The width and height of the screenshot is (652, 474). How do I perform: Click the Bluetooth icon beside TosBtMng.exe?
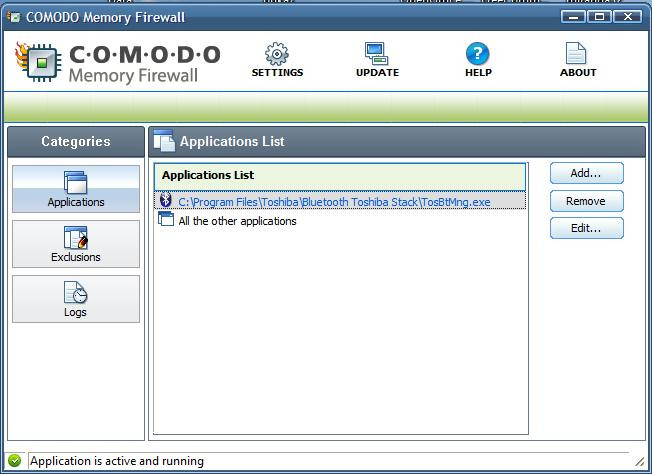166,201
